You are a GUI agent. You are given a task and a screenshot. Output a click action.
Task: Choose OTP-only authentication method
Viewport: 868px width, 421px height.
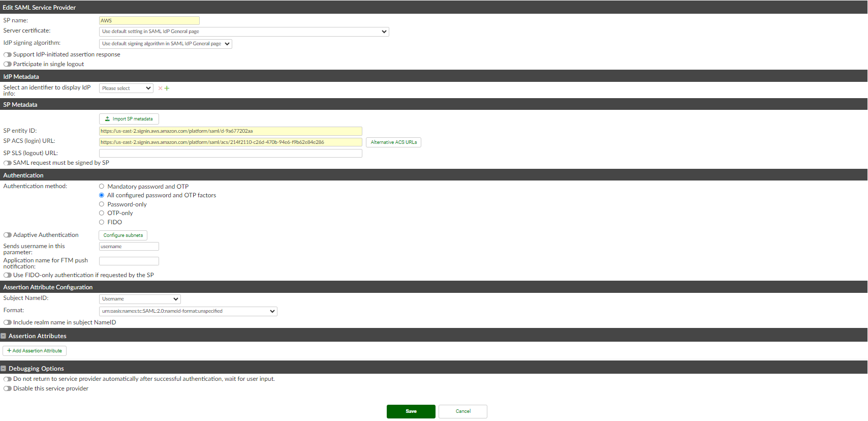click(x=102, y=213)
